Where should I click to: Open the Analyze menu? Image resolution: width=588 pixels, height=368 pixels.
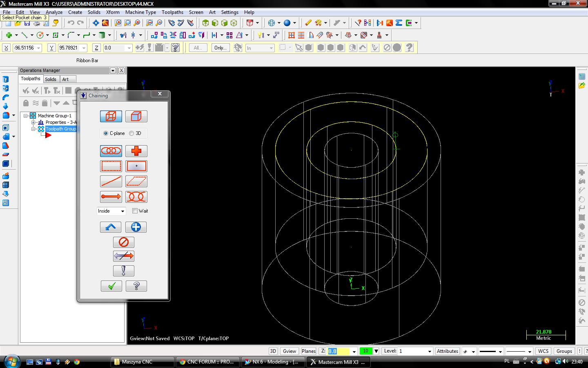(x=54, y=12)
